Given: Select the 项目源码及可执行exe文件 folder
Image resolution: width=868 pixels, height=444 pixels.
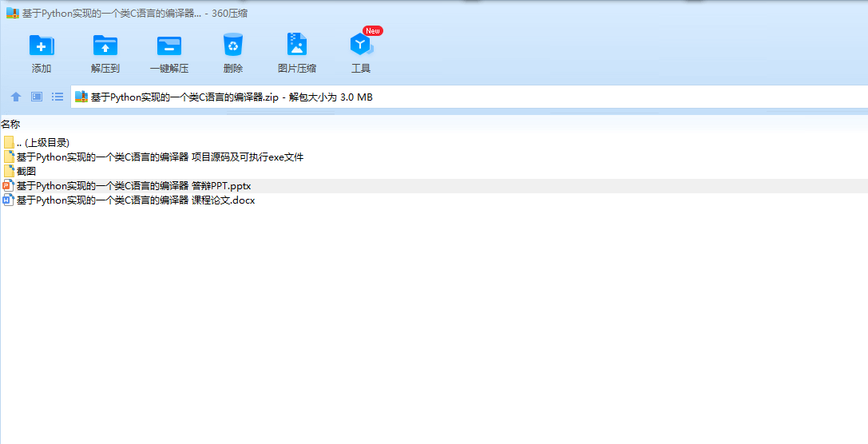Looking at the screenshot, I should tap(434, 157).
